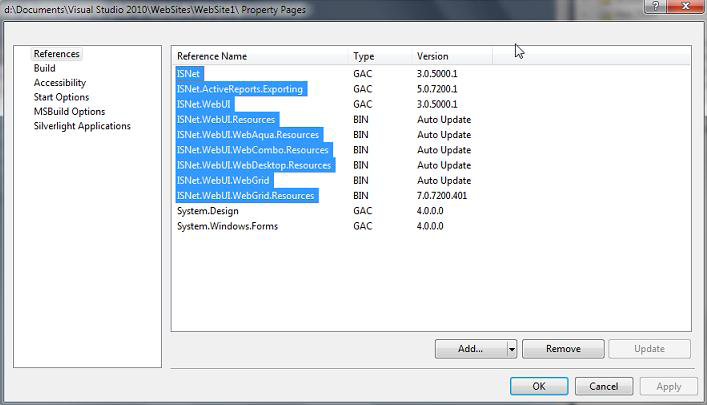The width and height of the screenshot is (707, 405).
Task: Select ISNet.ActiveReports.Exporting reference
Action: [x=240, y=89]
